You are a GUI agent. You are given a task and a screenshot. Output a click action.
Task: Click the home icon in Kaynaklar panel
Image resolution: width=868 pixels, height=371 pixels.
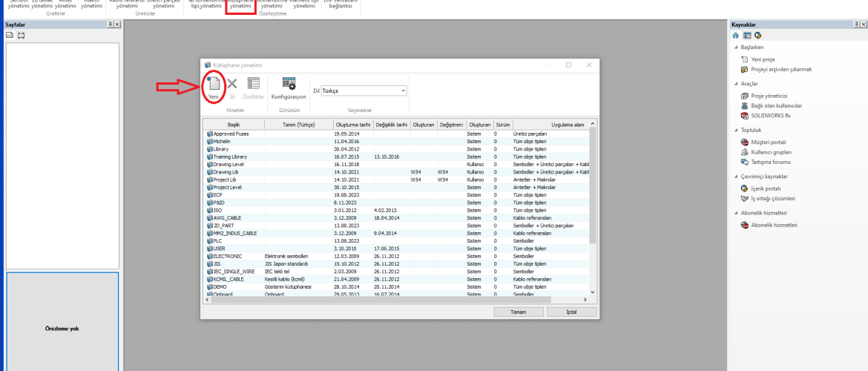click(736, 35)
